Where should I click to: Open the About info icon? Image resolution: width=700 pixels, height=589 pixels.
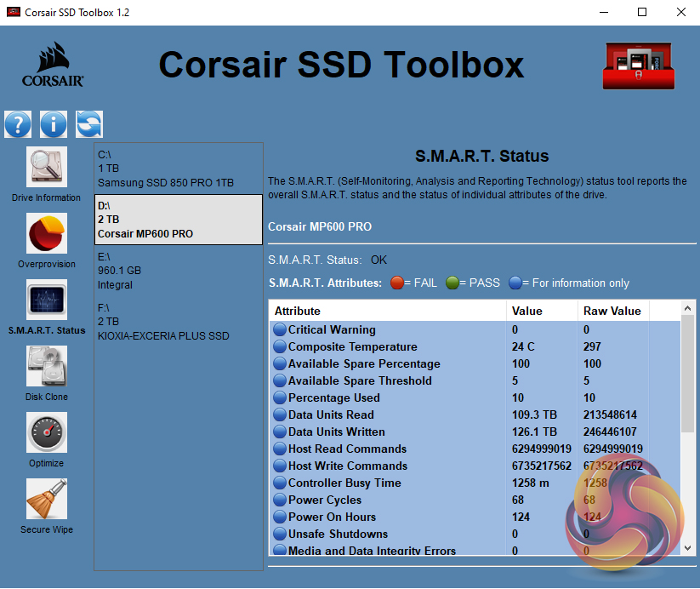(53, 124)
